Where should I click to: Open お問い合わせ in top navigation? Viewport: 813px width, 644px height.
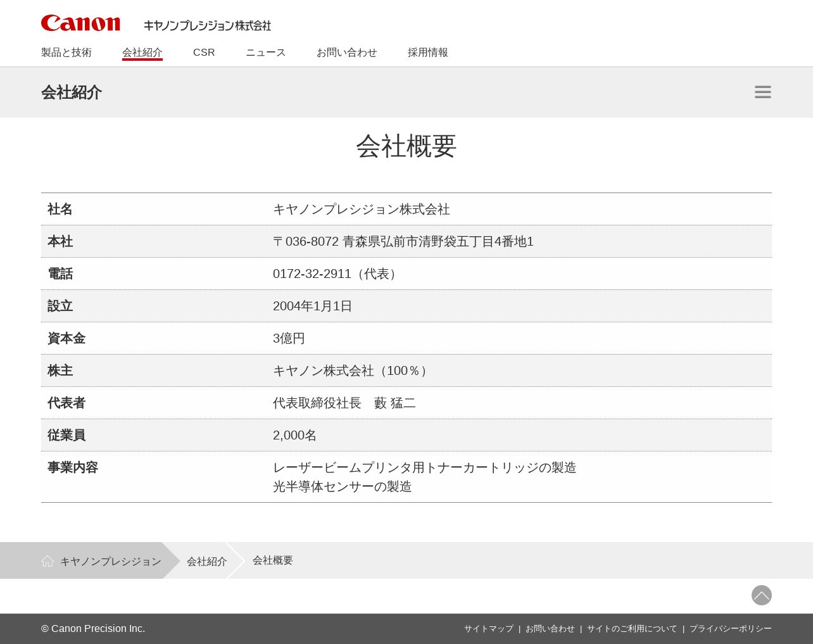click(347, 53)
